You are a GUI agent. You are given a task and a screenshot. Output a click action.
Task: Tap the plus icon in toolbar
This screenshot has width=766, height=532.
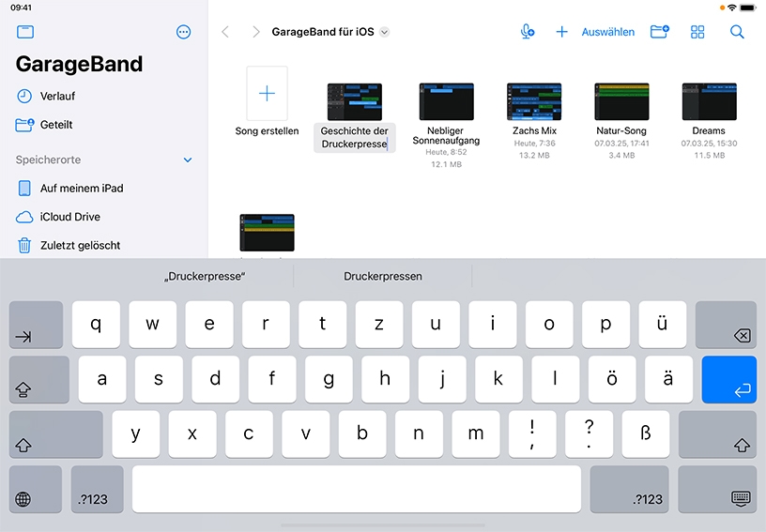tap(561, 32)
